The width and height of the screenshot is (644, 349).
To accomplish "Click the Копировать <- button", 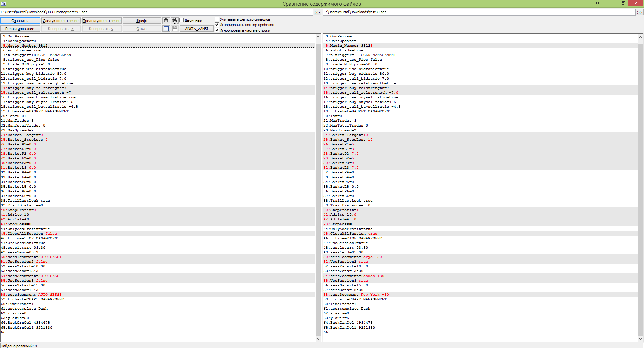I will pyautogui.click(x=102, y=29).
